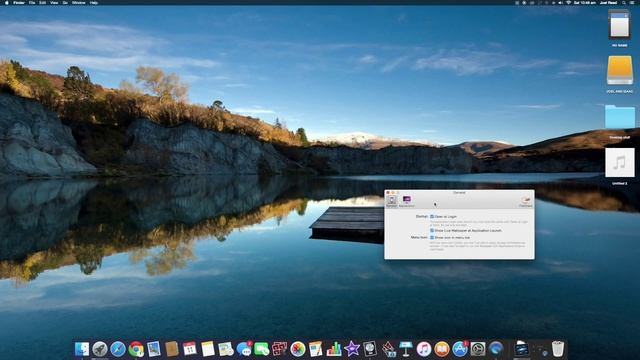The image size is (640, 360).
Task: Open the View menu
Action: click(54, 3)
